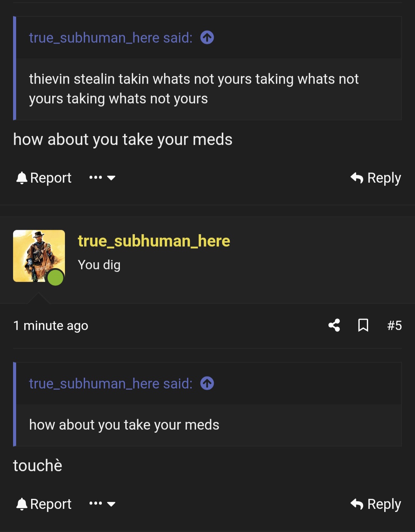Expand the first comment's more options chevron
Viewport: 415px width, 532px height.
pyautogui.click(x=111, y=178)
